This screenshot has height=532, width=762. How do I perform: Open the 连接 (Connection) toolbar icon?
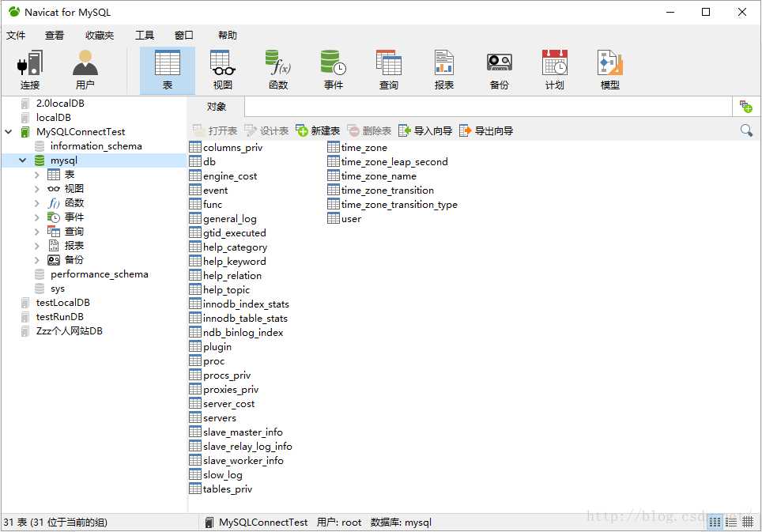pyautogui.click(x=30, y=70)
